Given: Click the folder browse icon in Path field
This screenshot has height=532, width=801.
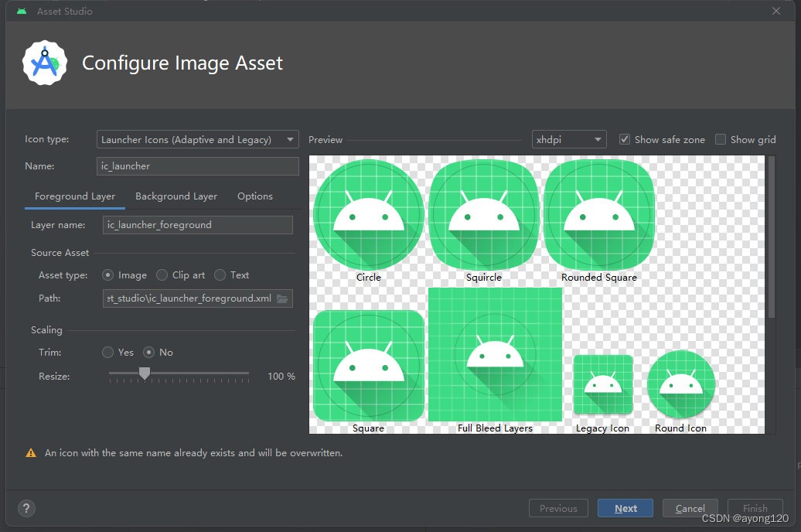Looking at the screenshot, I should pos(282,298).
